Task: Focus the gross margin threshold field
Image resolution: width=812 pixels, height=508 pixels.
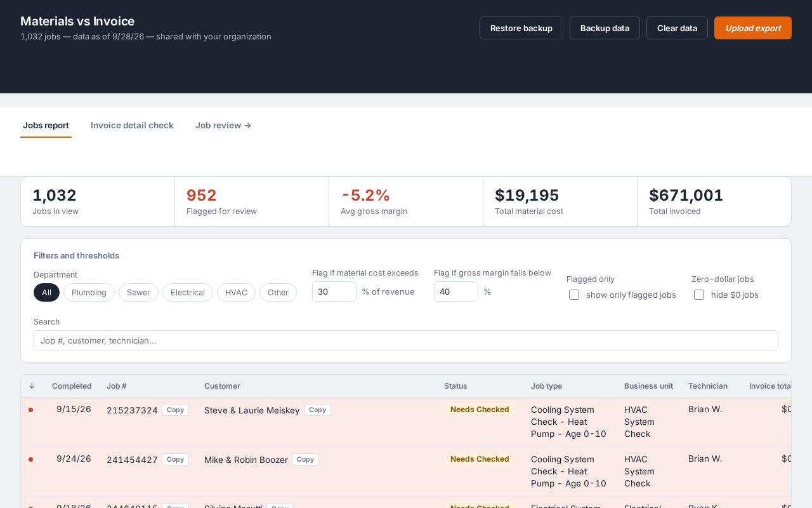Action: pos(456,291)
